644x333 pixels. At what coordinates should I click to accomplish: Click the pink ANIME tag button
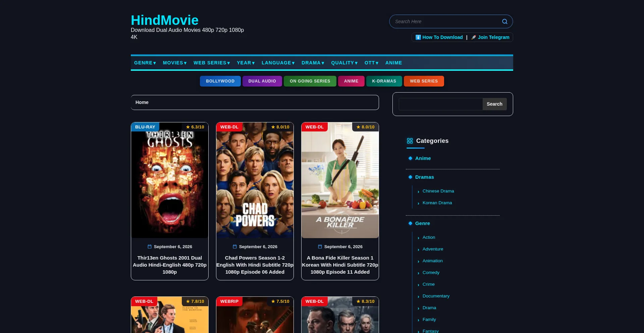click(351, 81)
